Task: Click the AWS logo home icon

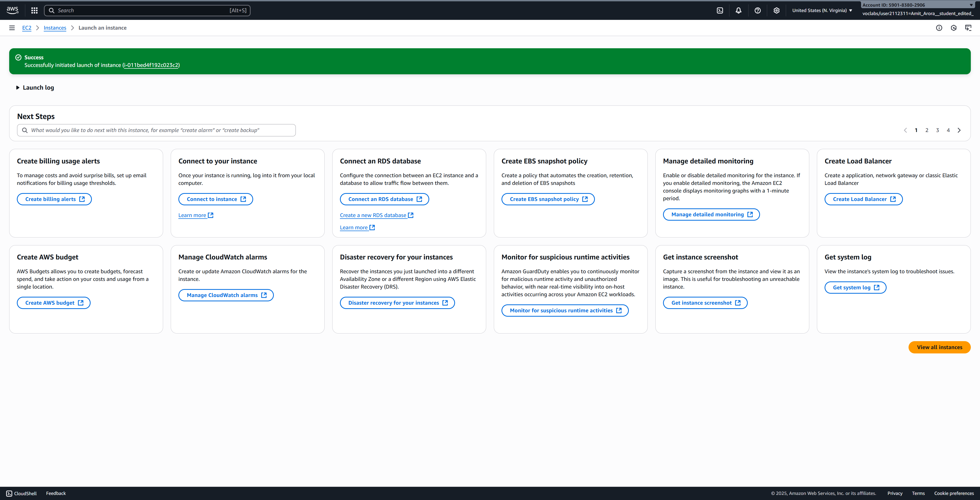Action: (x=12, y=10)
